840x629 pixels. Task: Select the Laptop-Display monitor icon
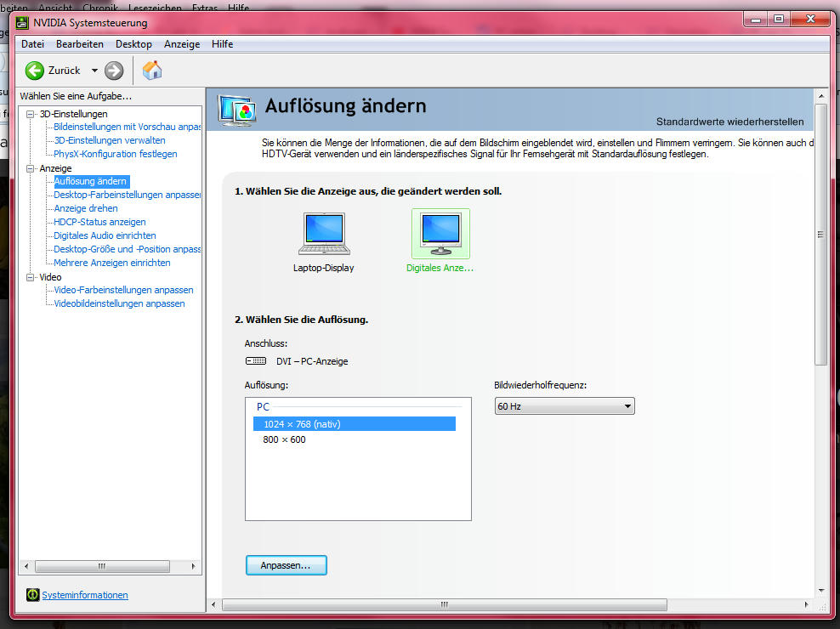coord(324,234)
